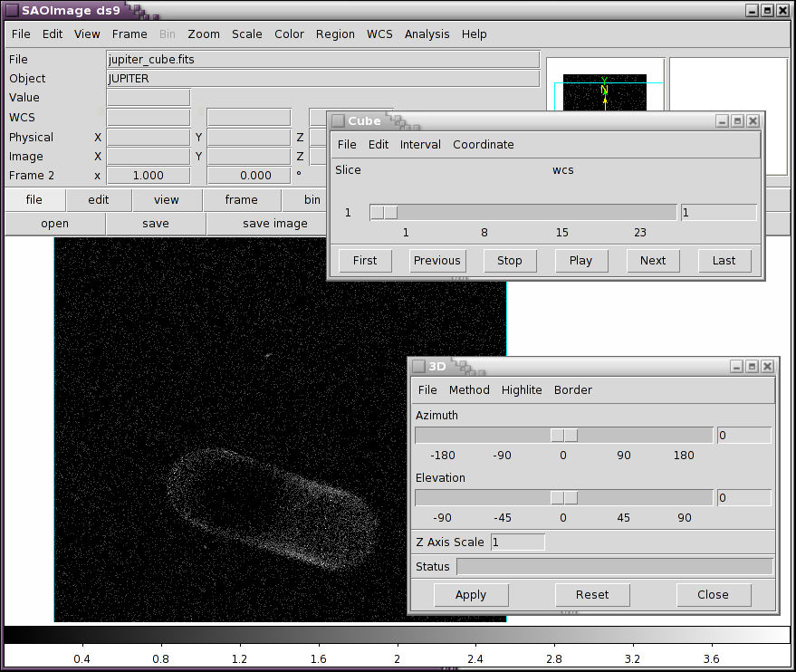Open the Analysis menu
The width and height of the screenshot is (796, 672).
(x=427, y=34)
